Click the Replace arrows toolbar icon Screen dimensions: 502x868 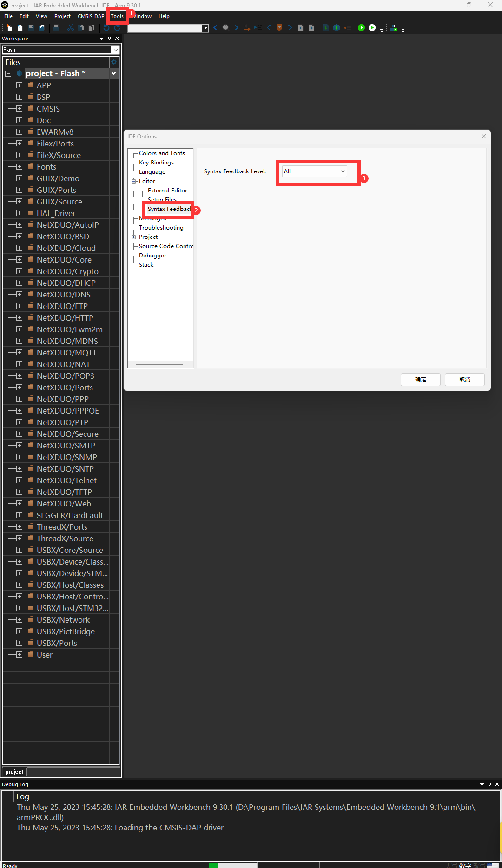pyautogui.click(x=247, y=28)
